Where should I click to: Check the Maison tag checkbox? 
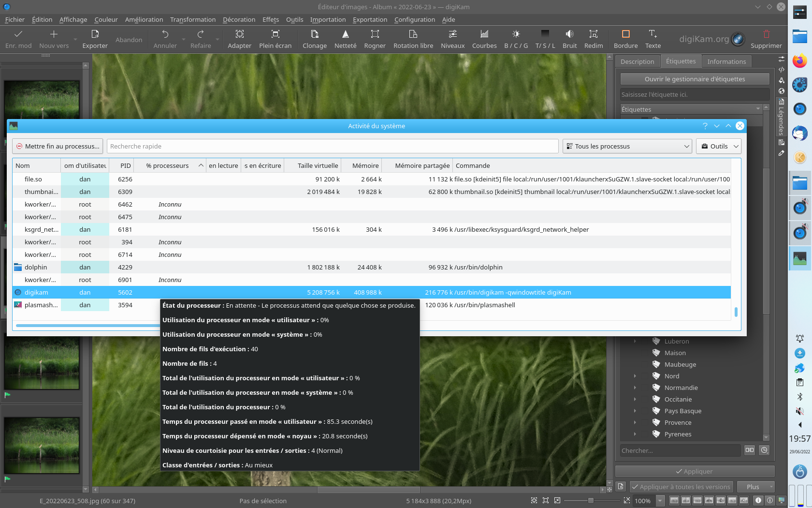tap(645, 353)
